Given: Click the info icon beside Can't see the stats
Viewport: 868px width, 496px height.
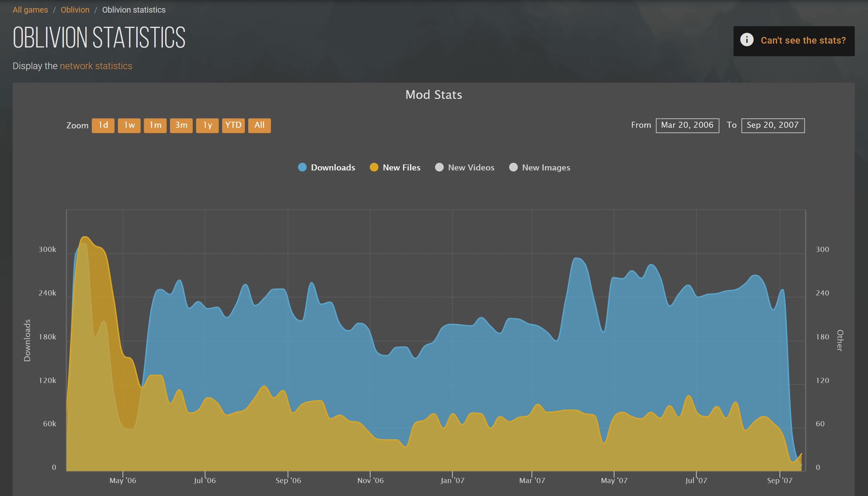Looking at the screenshot, I should [x=746, y=40].
